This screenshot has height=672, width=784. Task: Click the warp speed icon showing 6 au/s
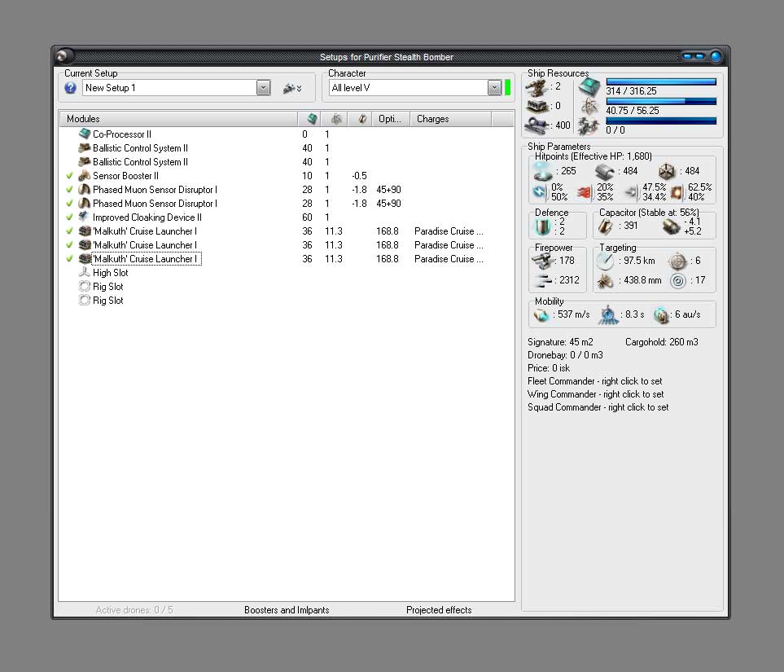(x=661, y=314)
